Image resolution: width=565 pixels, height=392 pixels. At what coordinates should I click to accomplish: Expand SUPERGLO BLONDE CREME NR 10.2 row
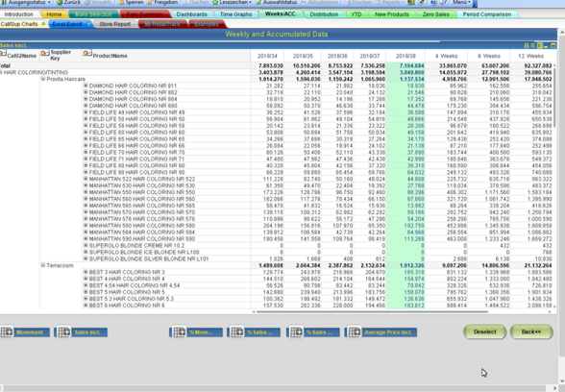pos(86,245)
